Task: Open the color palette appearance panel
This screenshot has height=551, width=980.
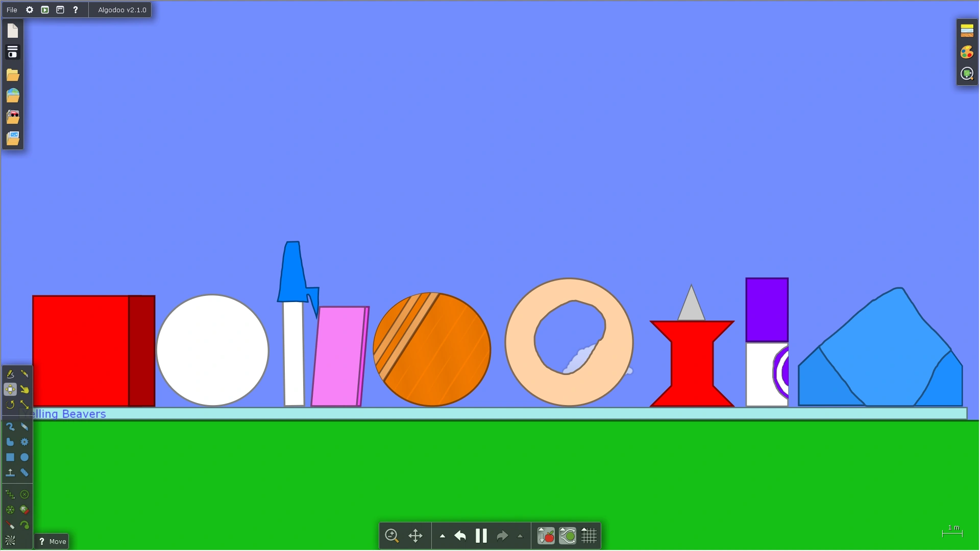Action: [967, 52]
